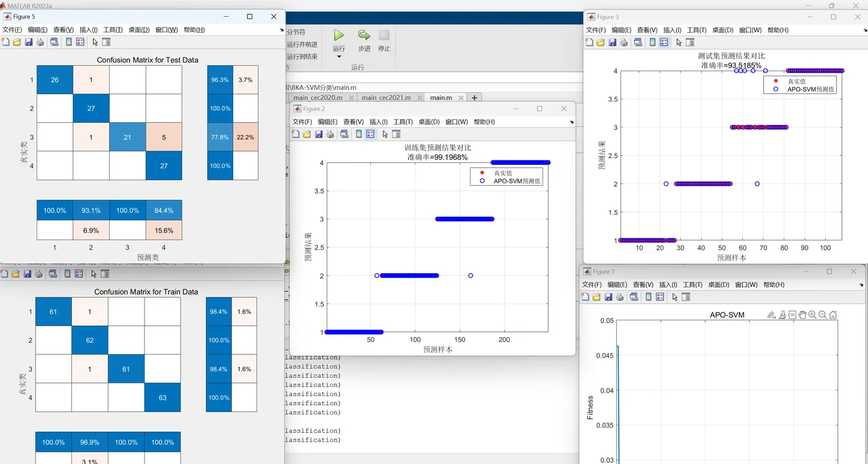This screenshot has height=464, width=868.
Task: Toggle Link Plot in Figure 2 toolbar
Action: tap(343, 134)
